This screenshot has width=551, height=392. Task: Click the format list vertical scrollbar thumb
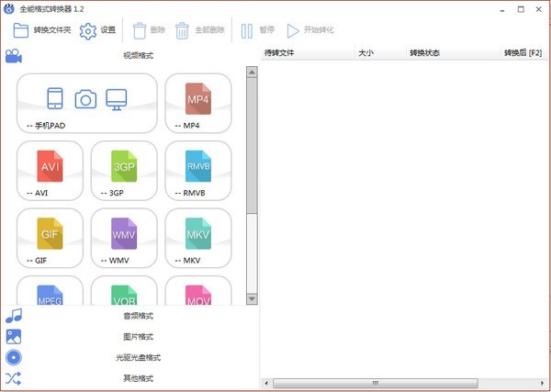point(252,145)
